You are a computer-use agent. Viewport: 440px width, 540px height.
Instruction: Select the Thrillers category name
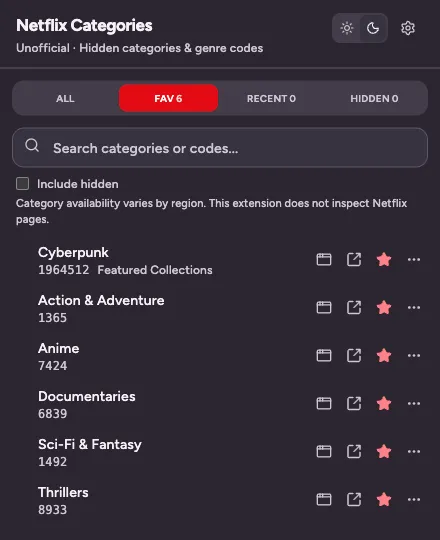(x=63, y=492)
